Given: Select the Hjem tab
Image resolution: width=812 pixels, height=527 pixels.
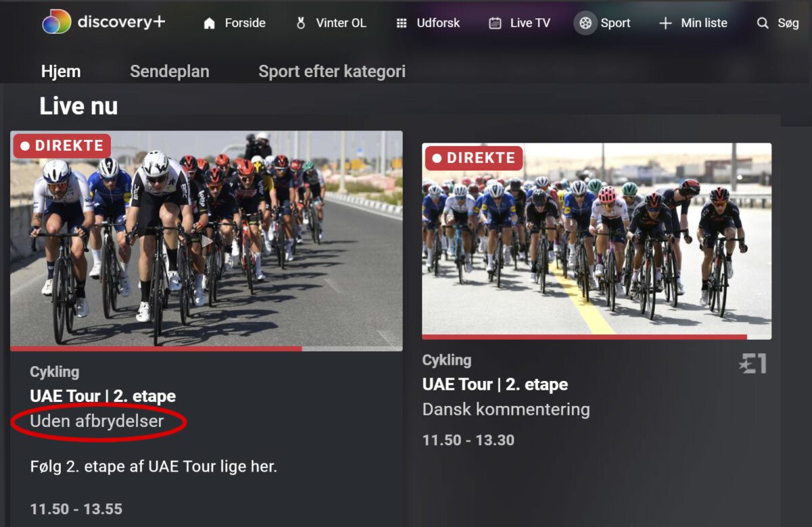Looking at the screenshot, I should coord(61,72).
